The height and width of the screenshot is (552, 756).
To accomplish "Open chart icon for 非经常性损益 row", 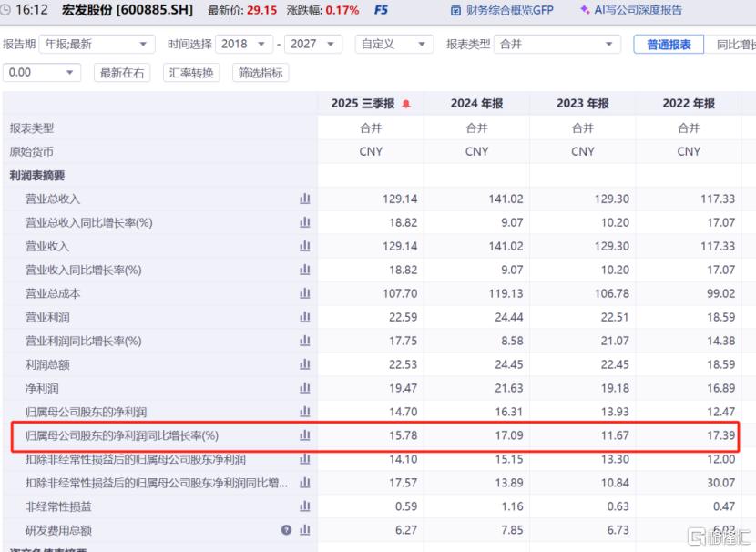I will 305,506.
